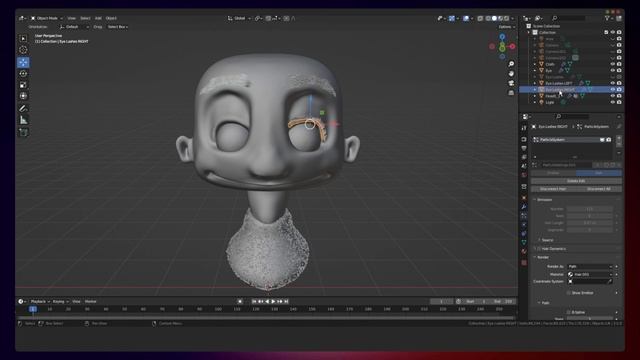Select the Add Cube tool
This screenshot has height=360, width=640.
pos(23,132)
